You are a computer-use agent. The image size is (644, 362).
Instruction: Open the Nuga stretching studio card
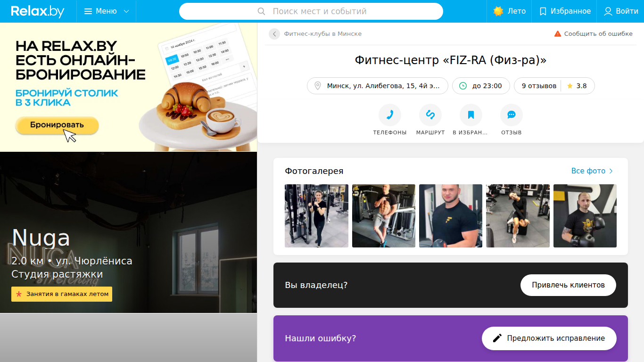click(x=129, y=232)
